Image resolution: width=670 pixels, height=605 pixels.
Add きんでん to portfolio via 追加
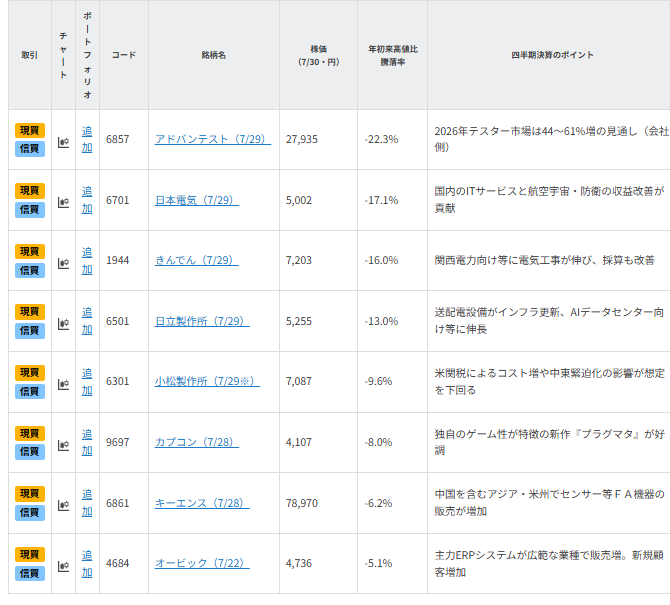click(x=87, y=261)
